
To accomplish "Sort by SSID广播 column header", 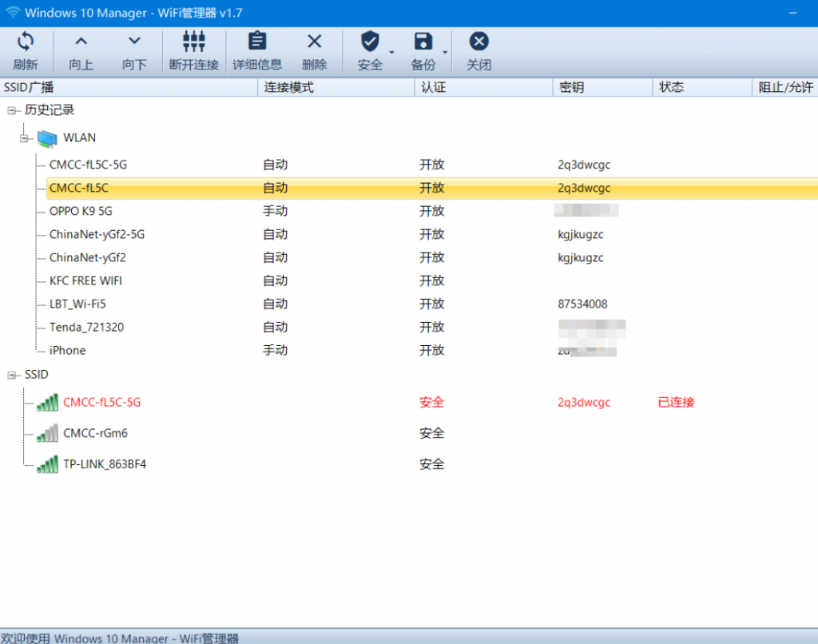I will 129,87.
